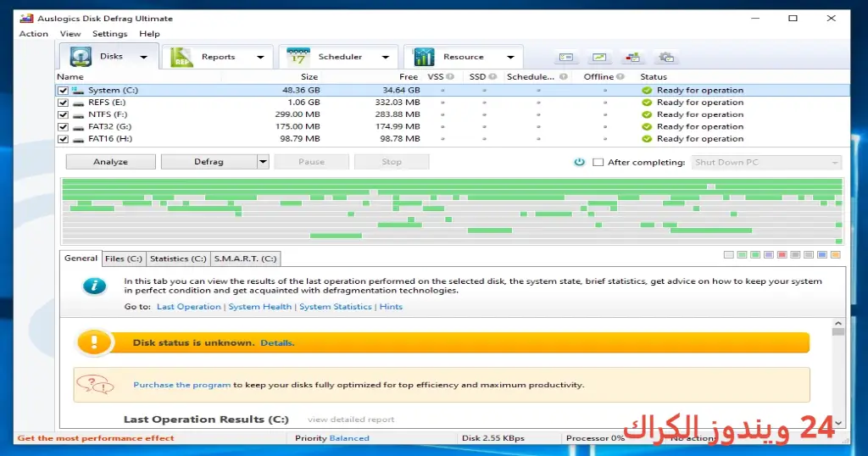Image resolution: width=868 pixels, height=456 pixels.
Task: Follow the Last Operation link
Action: (189, 307)
